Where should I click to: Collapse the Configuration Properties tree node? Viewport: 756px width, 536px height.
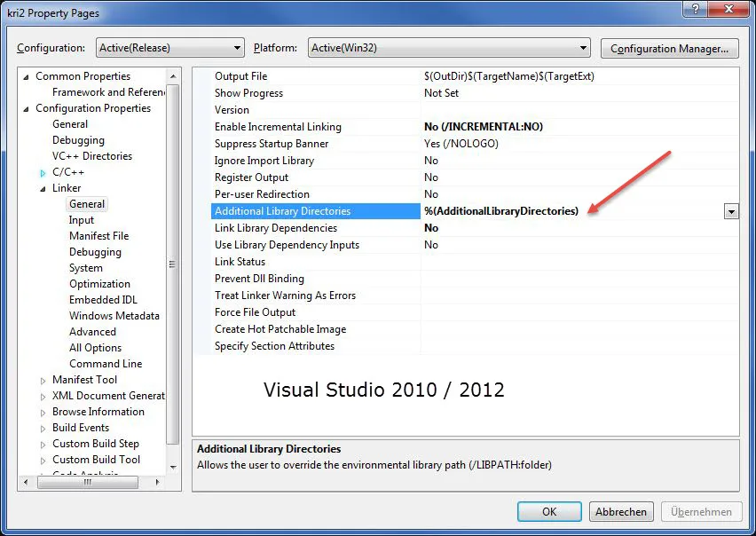click(26, 109)
